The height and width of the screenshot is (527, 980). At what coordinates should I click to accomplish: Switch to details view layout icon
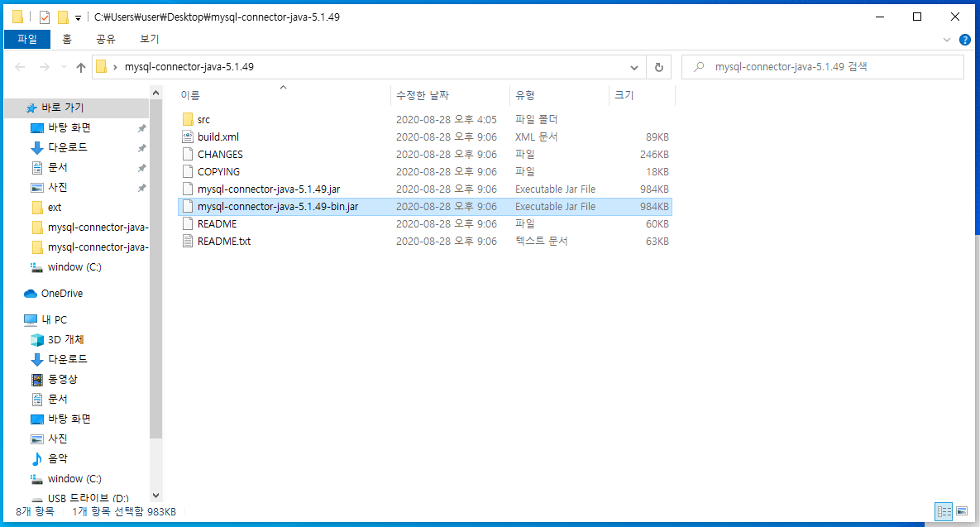coord(944,511)
